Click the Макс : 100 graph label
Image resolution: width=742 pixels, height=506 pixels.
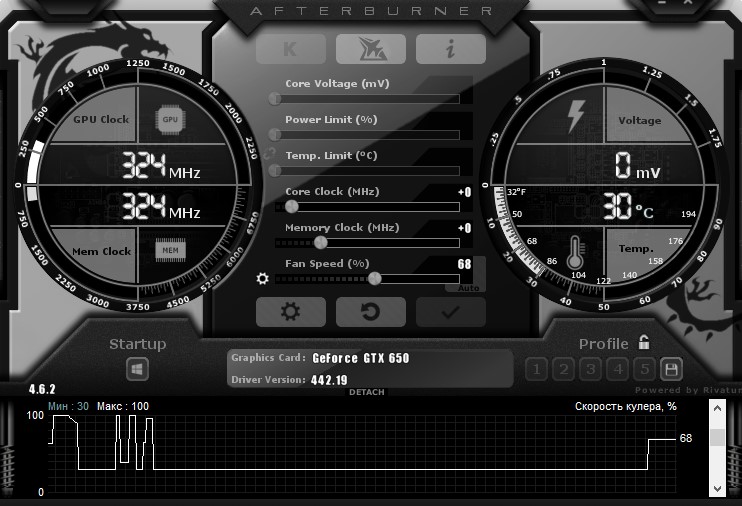tap(123, 406)
